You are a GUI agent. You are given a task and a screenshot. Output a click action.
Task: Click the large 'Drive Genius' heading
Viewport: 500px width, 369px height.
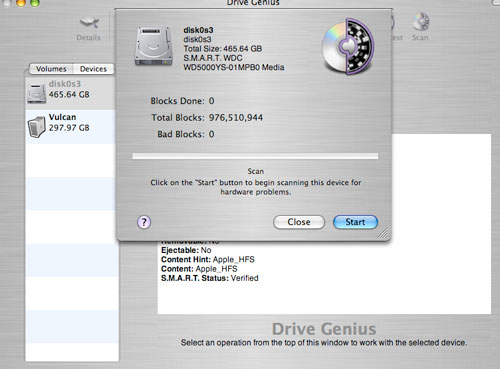[324, 329]
